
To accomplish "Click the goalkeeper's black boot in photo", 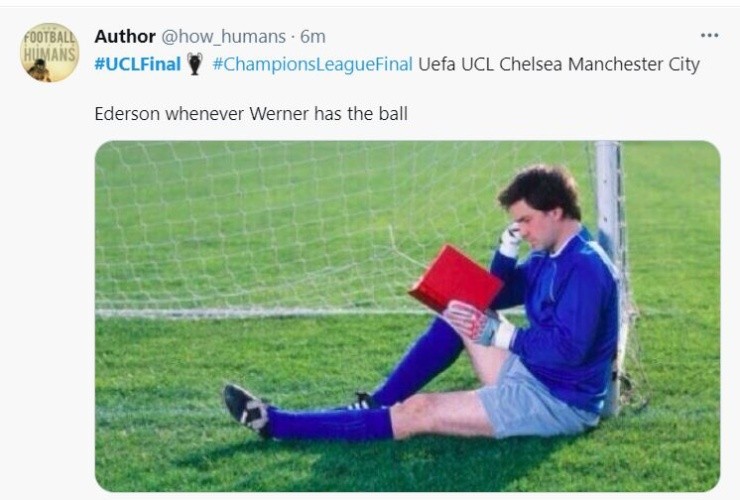I will (246, 409).
